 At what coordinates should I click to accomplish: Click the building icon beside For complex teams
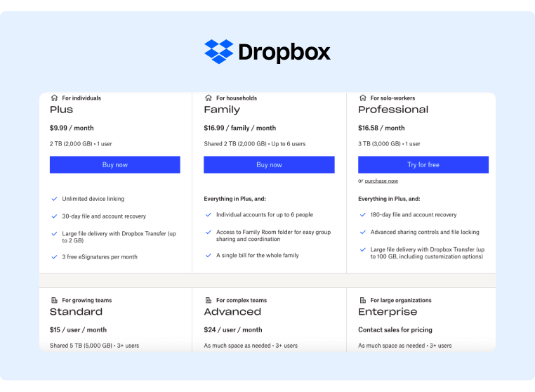click(x=209, y=300)
